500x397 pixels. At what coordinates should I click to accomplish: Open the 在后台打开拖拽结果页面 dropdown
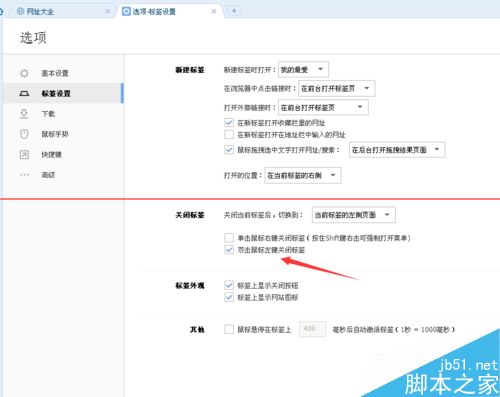(397, 150)
